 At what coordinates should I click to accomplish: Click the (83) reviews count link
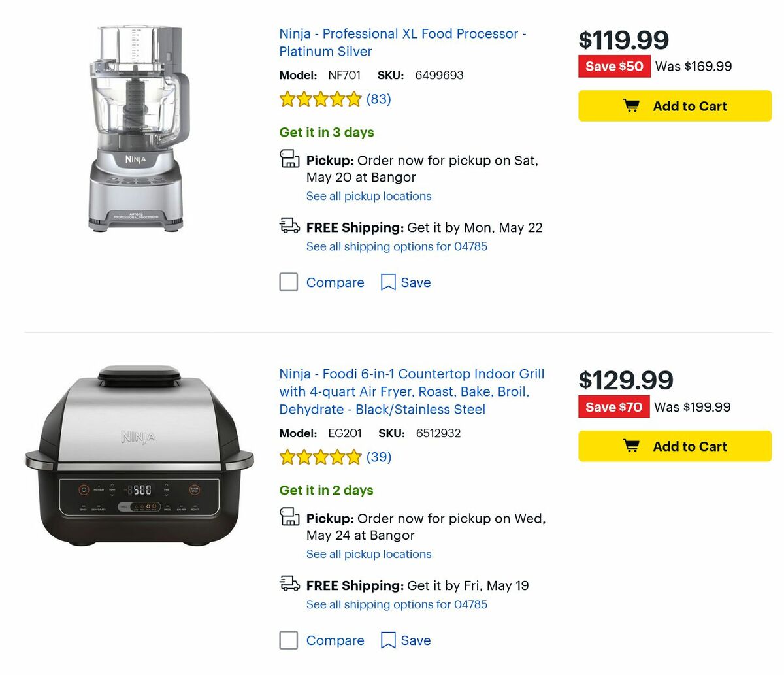(380, 99)
